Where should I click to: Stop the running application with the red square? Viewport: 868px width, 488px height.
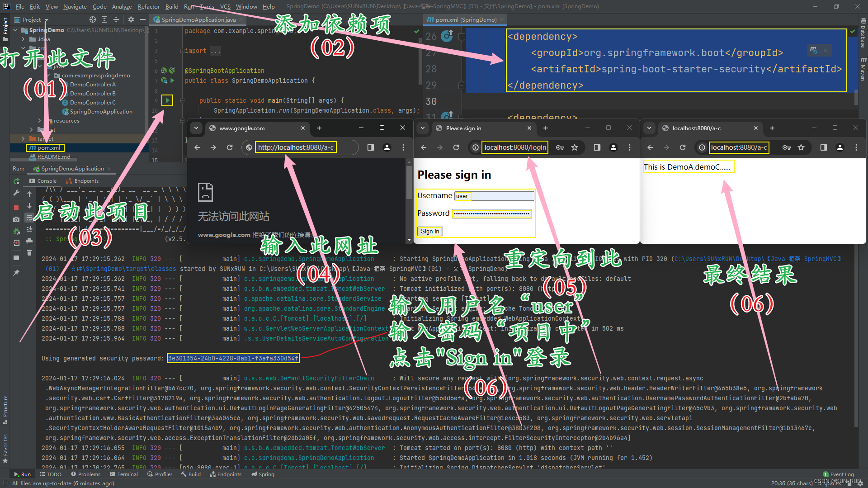click(x=16, y=208)
